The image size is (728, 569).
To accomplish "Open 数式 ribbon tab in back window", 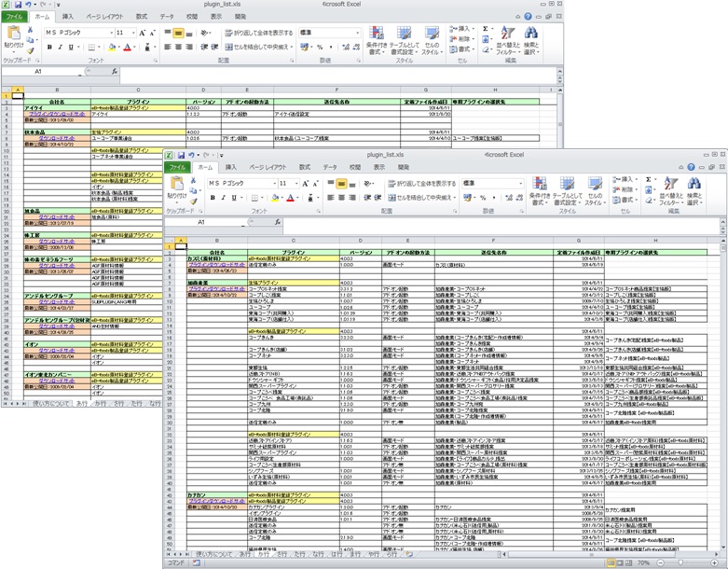I will [142, 17].
